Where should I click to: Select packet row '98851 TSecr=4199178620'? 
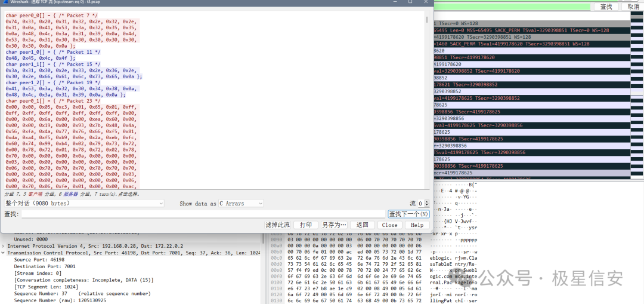[532, 57]
